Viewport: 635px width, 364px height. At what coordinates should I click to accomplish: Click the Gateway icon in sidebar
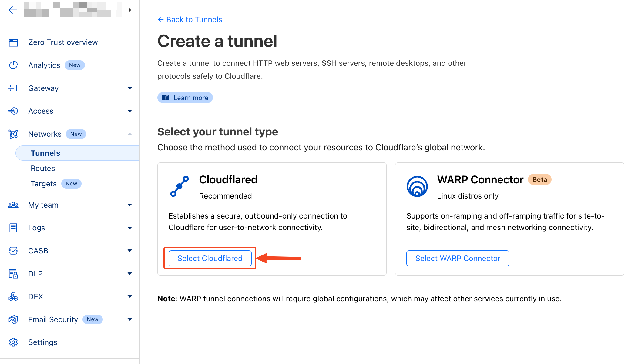[13, 88]
